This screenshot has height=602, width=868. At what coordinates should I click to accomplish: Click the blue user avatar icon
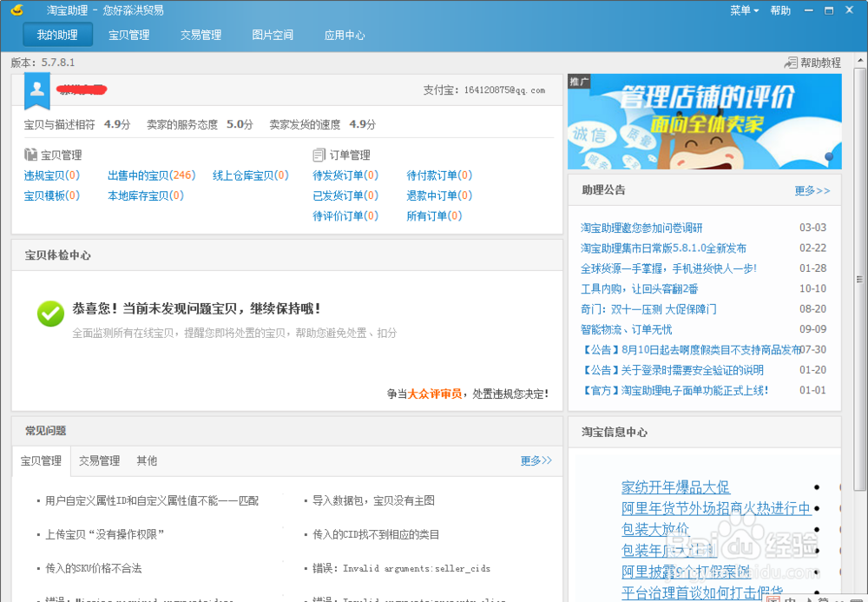point(36,89)
